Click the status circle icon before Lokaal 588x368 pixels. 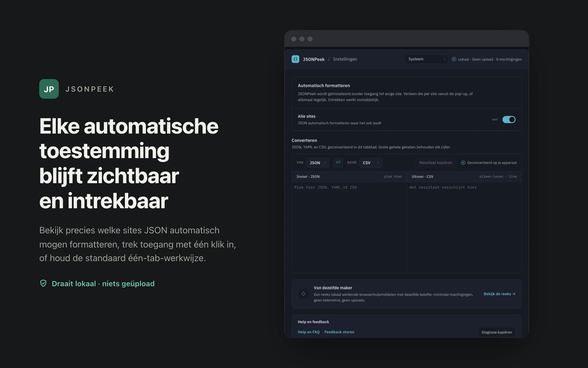pos(454,59)
